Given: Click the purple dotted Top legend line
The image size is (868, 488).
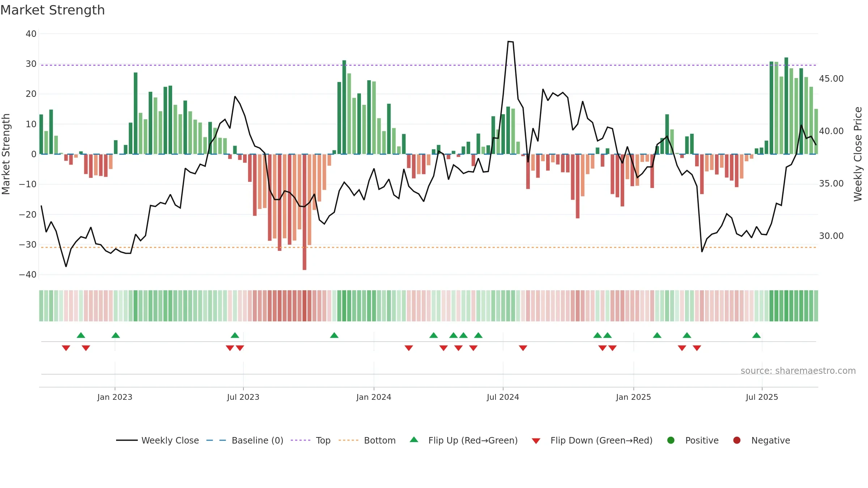Looking at the screenshot, I should [301, 440].
